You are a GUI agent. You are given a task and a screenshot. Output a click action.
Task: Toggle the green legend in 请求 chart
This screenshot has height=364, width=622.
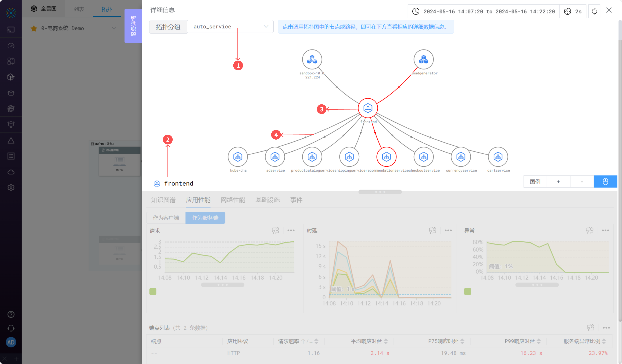[x=153, y=291]
